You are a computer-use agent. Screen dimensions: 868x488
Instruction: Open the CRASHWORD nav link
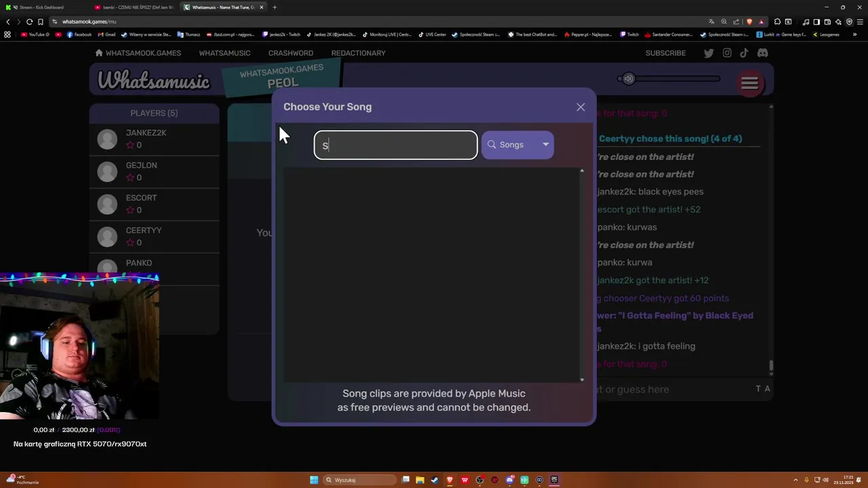point(290,53)
